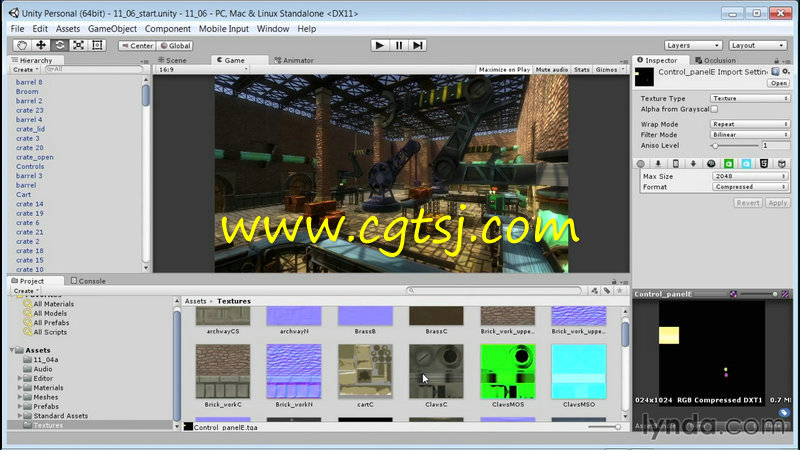Switch to the Scene tab
The image size is (800, 450).
(172, 60)
